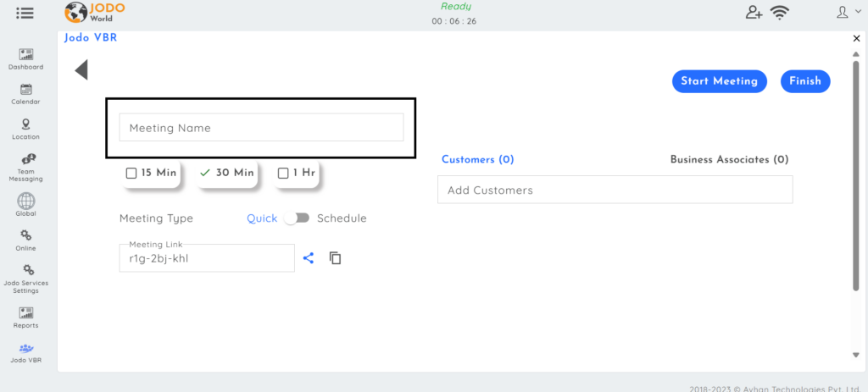Image resolution: width=868 pixels, height=392 pixels.
Task: Click the Ready status text
Action: (455, 7)
